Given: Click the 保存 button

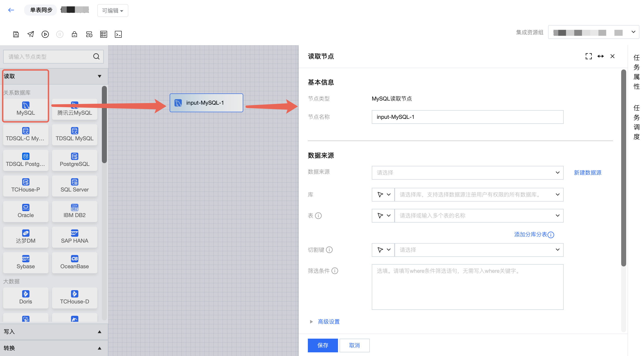Looking at the screenshot, I should click(x=322, y=345).
